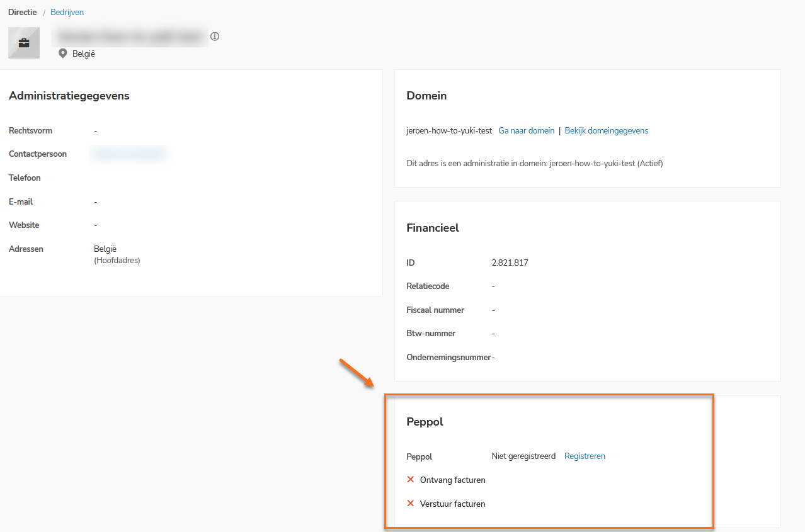Click the Relatiecode label

[428, 286]
